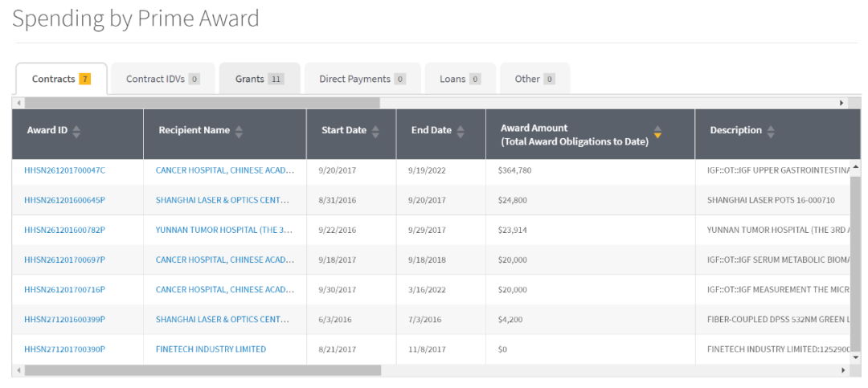Click bottom horizontal scrollbar thumb

(201, 370)
